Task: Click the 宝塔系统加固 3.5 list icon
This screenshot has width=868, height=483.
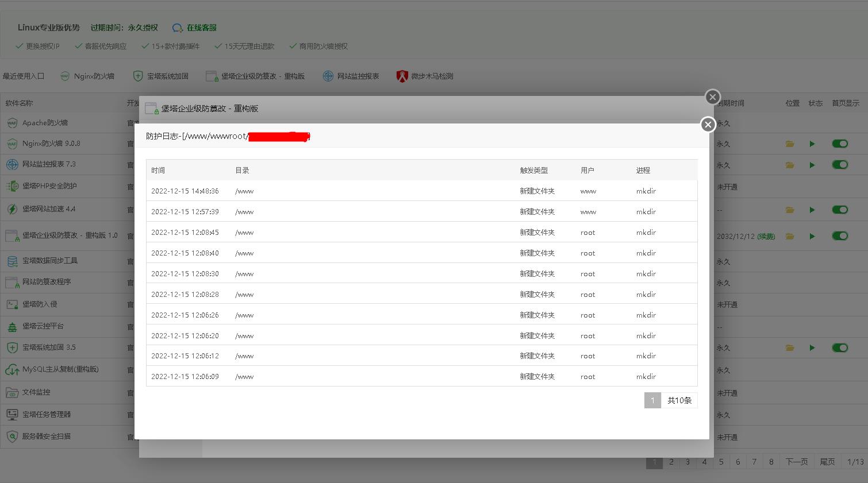Action: pos(12,347)
